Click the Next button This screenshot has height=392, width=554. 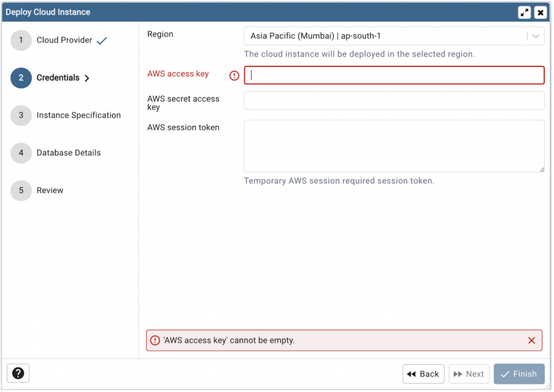(x=469, y=374)
